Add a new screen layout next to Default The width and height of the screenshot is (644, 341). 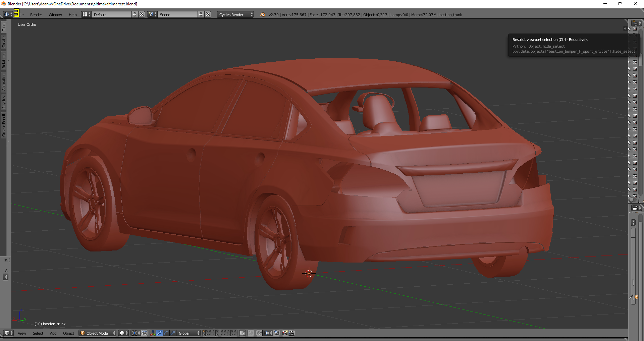pyautogui.click(x=135, y=15)
